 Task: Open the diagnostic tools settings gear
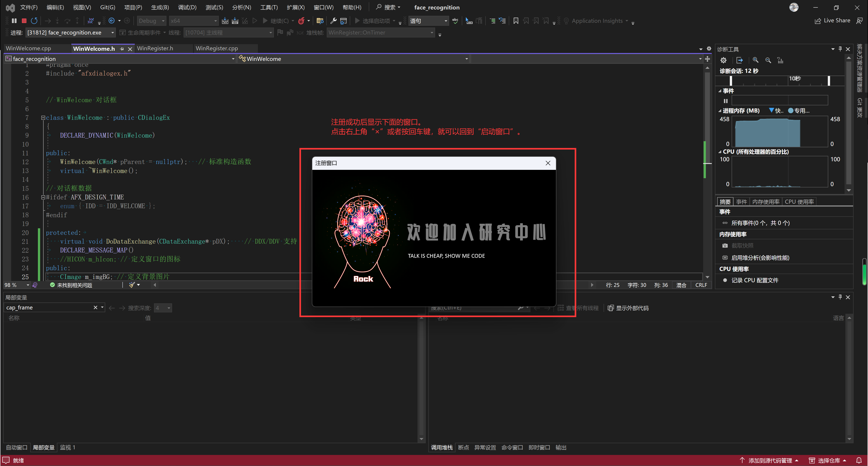(x=723, y=60)
